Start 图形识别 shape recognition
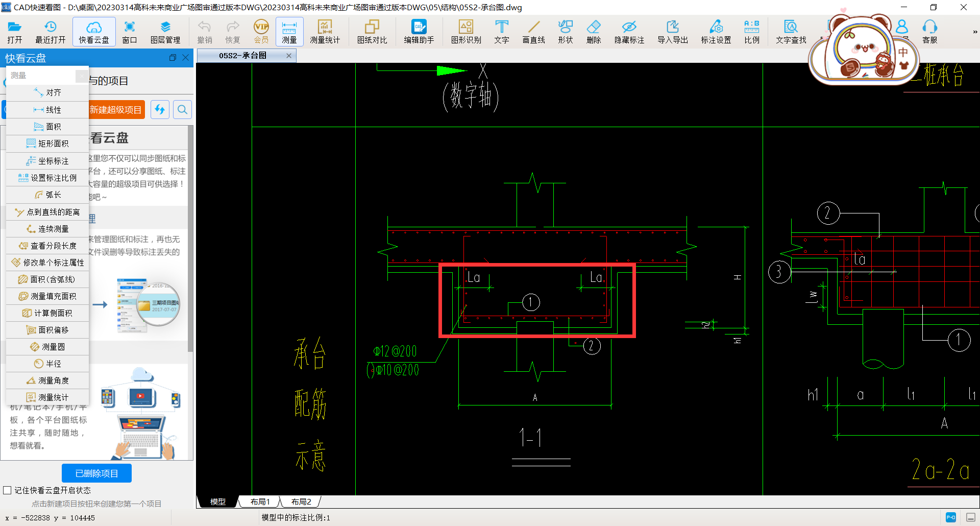 [x=466, y=32]
